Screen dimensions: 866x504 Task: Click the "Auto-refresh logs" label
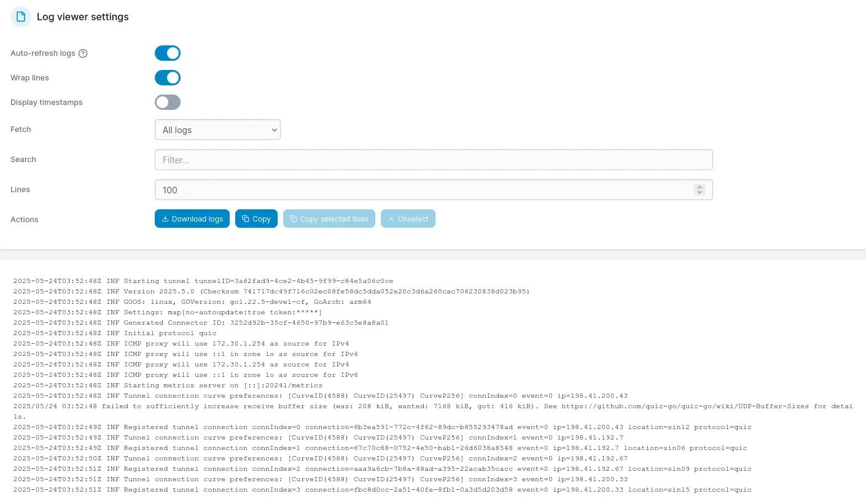(x=43, y=53)
